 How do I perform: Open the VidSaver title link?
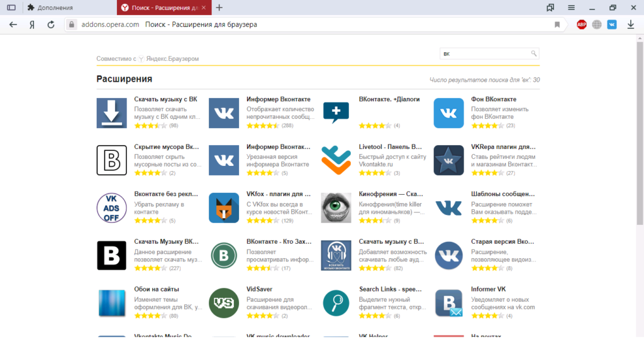[259, 289]
